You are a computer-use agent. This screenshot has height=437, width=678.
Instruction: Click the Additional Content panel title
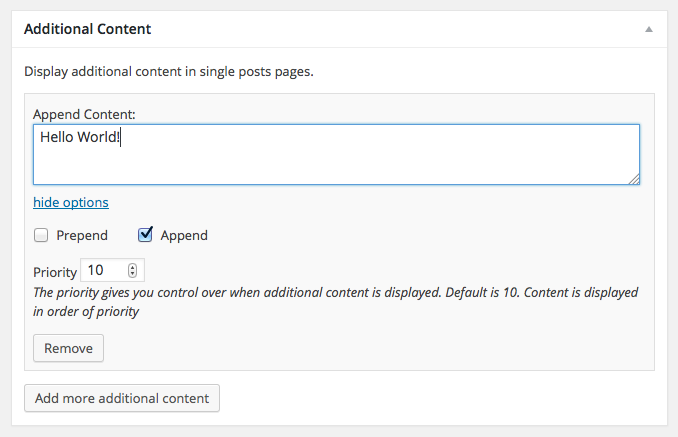point(87,29)
